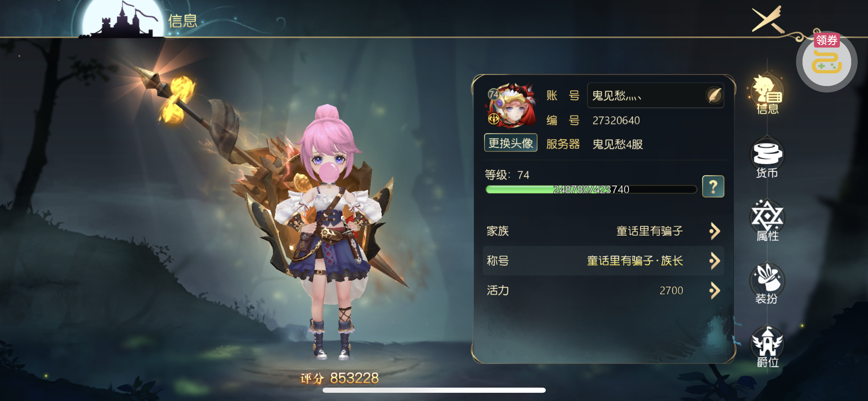The width and height of the screenshot is (868, 401).
Task: Click the feather edit name icon
Action: [714, 95]
